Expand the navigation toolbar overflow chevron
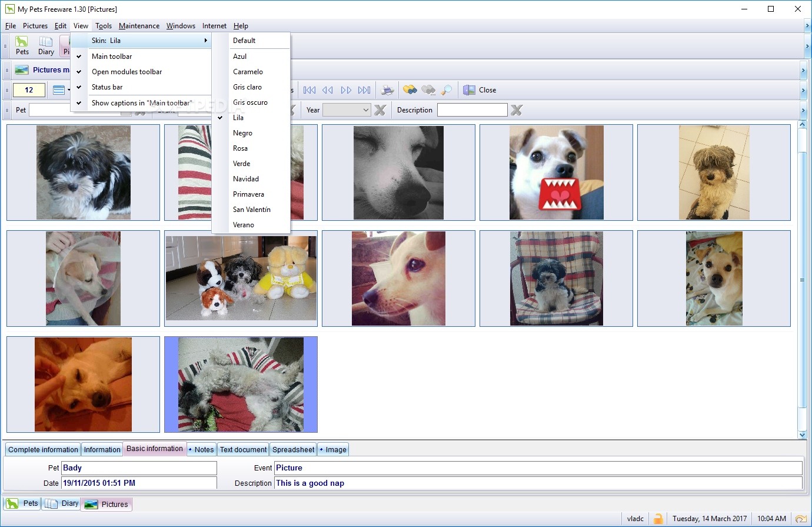The image size is (812, 527). coord(803,90)
